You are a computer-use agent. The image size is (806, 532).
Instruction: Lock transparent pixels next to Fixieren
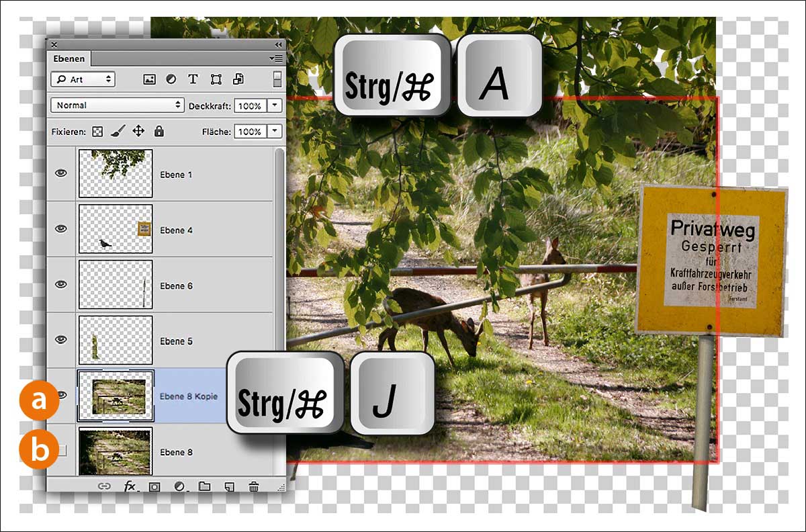[x=98, y=131]
